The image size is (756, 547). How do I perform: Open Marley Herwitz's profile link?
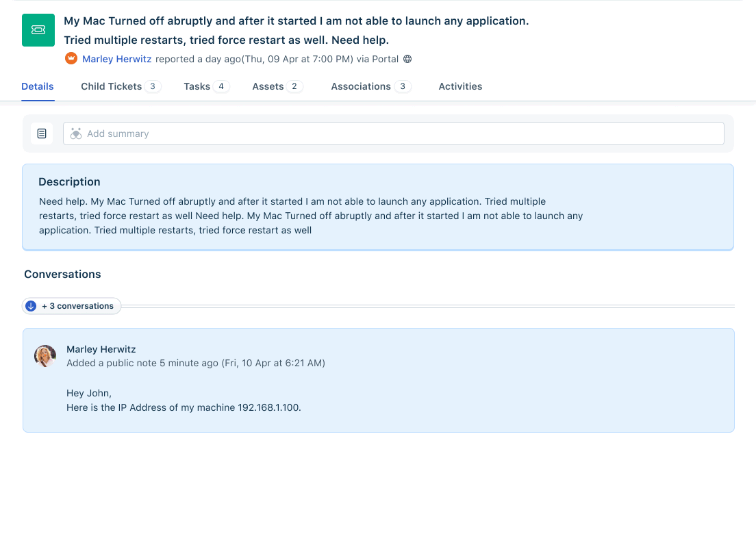116,59
